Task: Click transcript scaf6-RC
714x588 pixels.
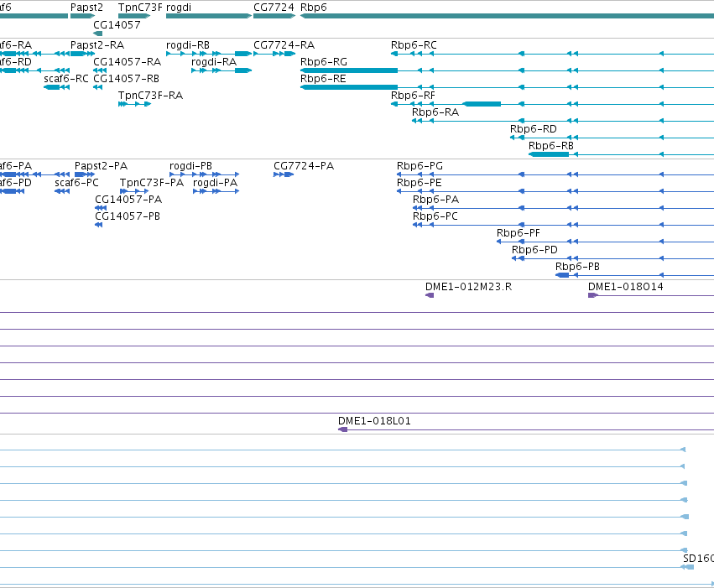Action: pos(66,79)
